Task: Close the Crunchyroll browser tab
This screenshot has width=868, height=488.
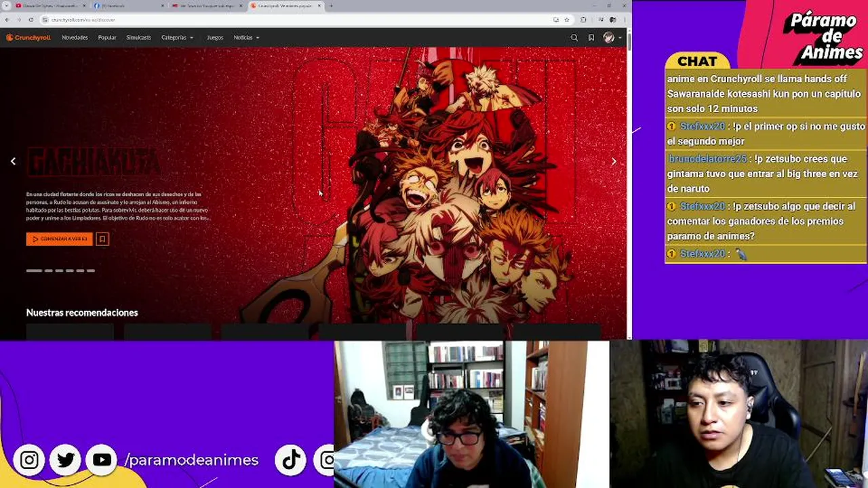Action: point(319,6)
